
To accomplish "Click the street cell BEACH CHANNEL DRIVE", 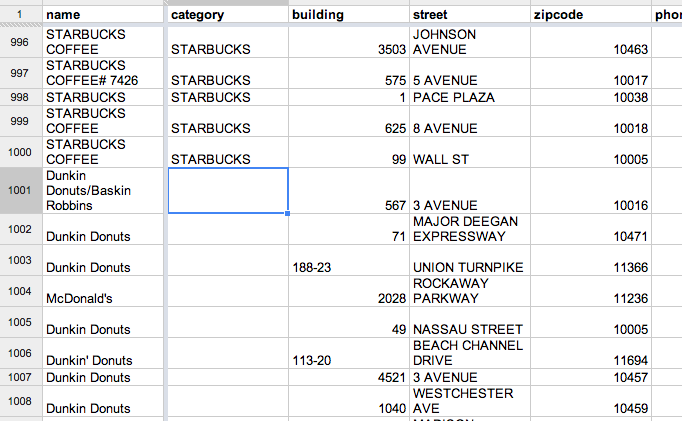I will [470, 353].
